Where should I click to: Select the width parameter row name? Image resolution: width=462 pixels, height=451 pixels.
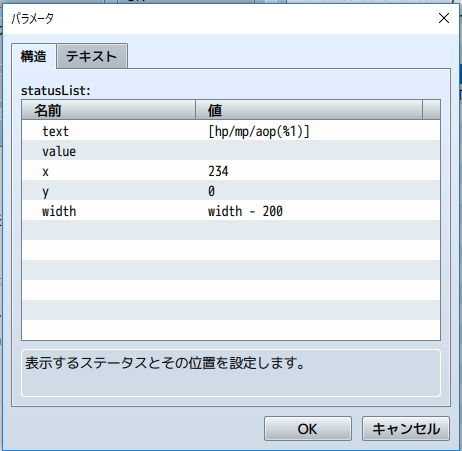[59, 211]
